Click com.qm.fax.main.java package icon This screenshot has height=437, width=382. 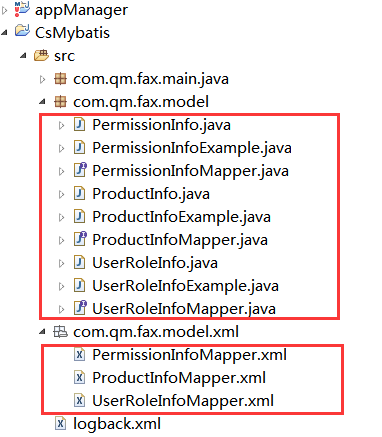click(60, 79)
